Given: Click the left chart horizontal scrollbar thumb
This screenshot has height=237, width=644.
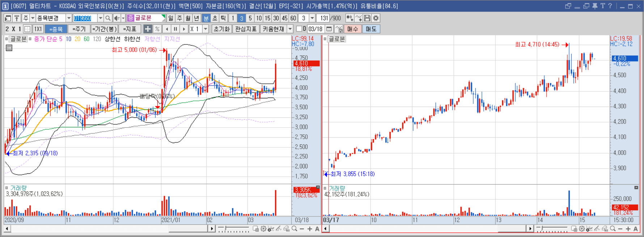Looking at the screenshot, I should [x=188, y=229].
